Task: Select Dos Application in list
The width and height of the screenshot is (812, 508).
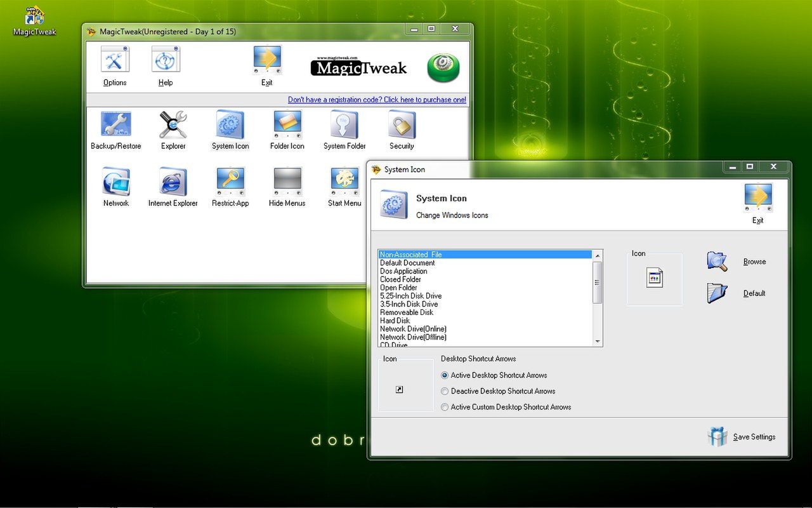Action: pos(485,271)
